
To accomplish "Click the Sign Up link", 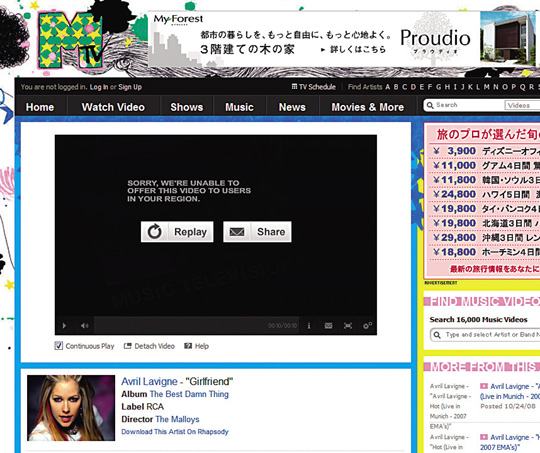I will 130,87.
